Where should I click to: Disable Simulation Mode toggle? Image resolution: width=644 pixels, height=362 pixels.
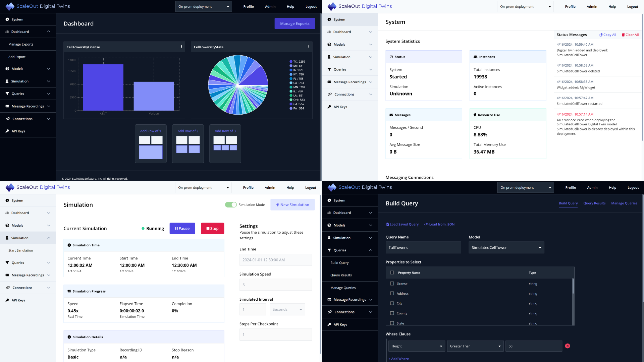(x=231, y=204)
